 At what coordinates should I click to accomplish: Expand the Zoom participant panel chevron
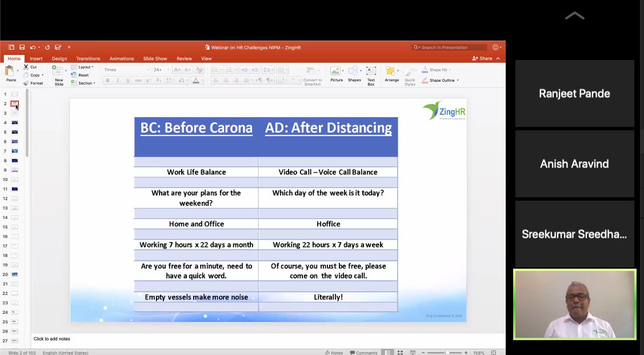(575, 15)
